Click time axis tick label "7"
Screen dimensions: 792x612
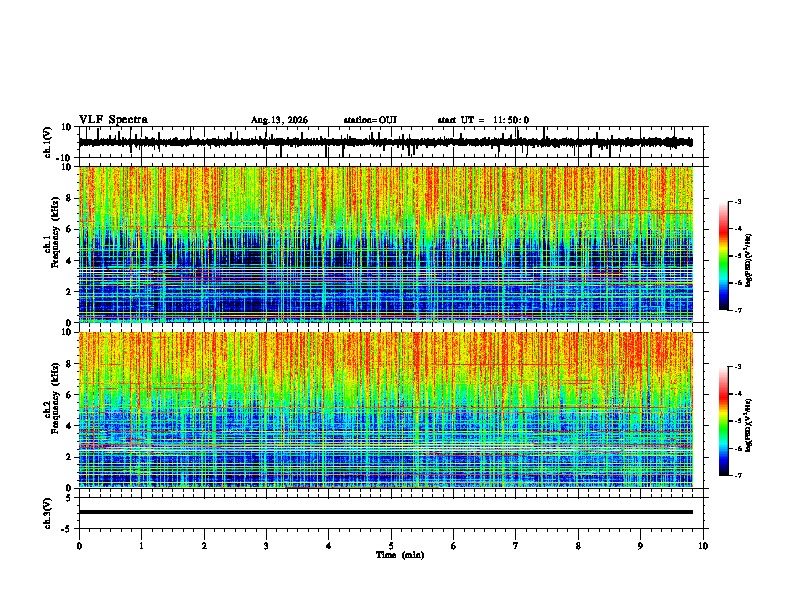(x=516, y=546)
